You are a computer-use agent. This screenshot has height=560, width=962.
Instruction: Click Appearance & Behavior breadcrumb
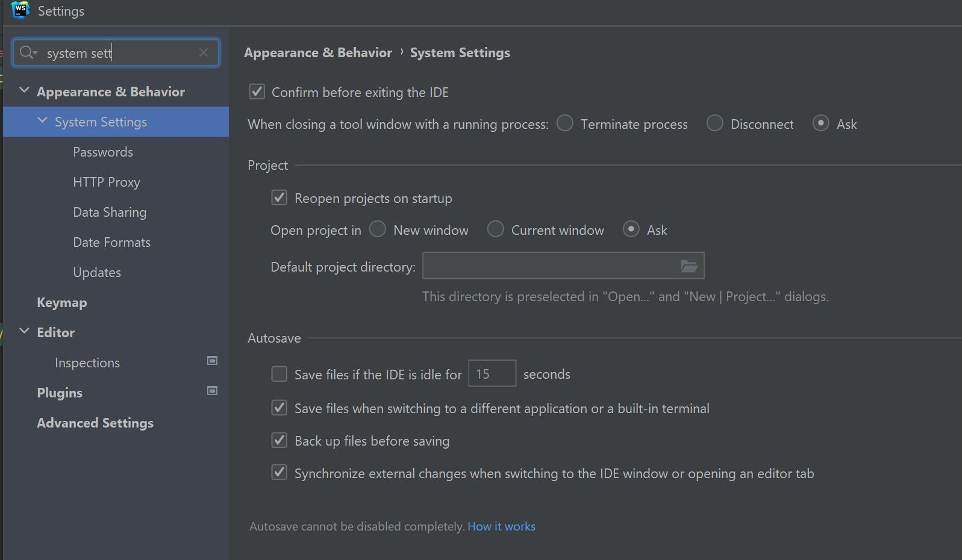(x=318, y=52)
